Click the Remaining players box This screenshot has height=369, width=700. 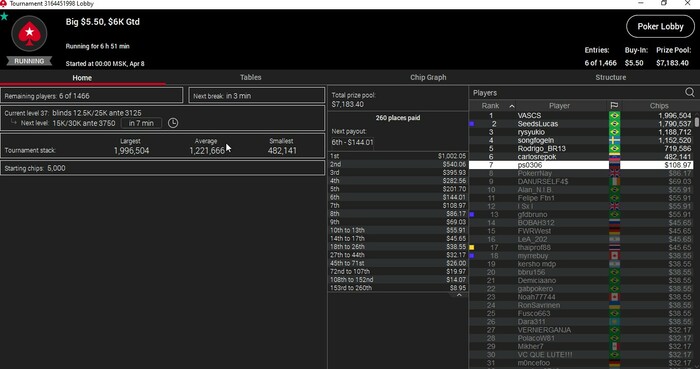pos(92,95)
